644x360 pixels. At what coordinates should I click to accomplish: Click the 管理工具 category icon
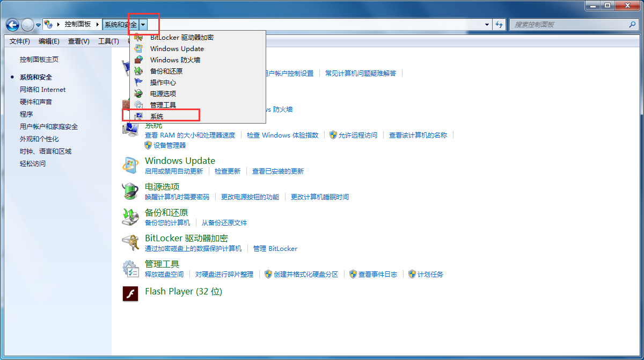pyautogui.click(x=130, y=268)
